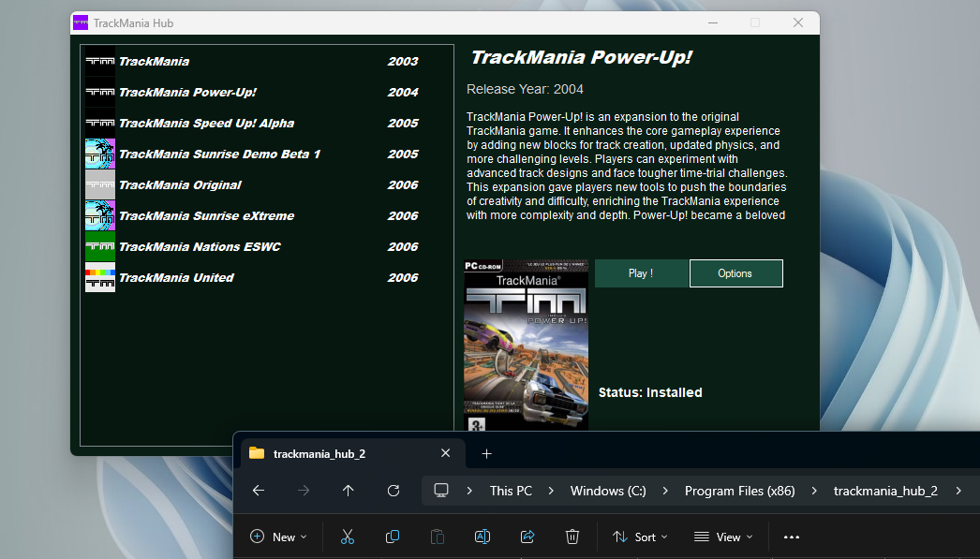This screenshot has width=980, height=559.
Task: Select Windows (C:) in the breadcrumb bar
Action: [607, 490]
